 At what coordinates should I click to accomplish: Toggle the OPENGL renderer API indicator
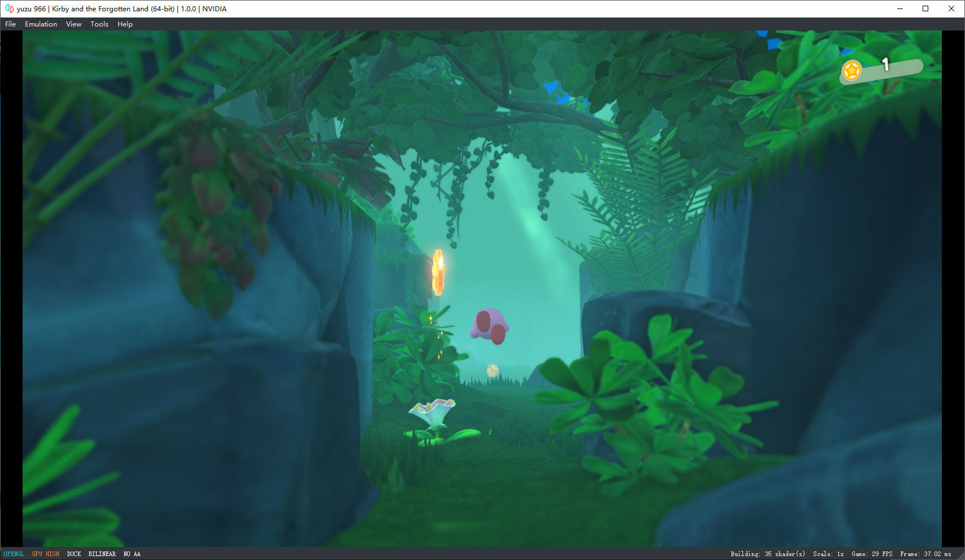point(14,554)
